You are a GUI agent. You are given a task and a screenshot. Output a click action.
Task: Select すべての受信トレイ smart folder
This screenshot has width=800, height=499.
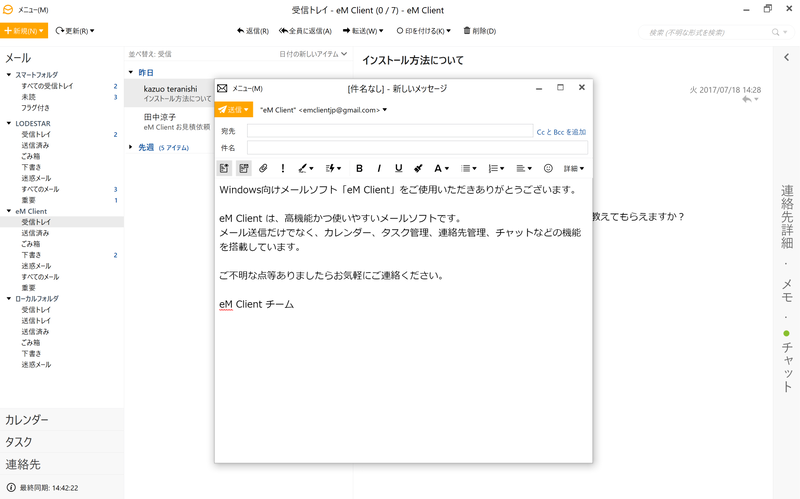tap(47, 86)
